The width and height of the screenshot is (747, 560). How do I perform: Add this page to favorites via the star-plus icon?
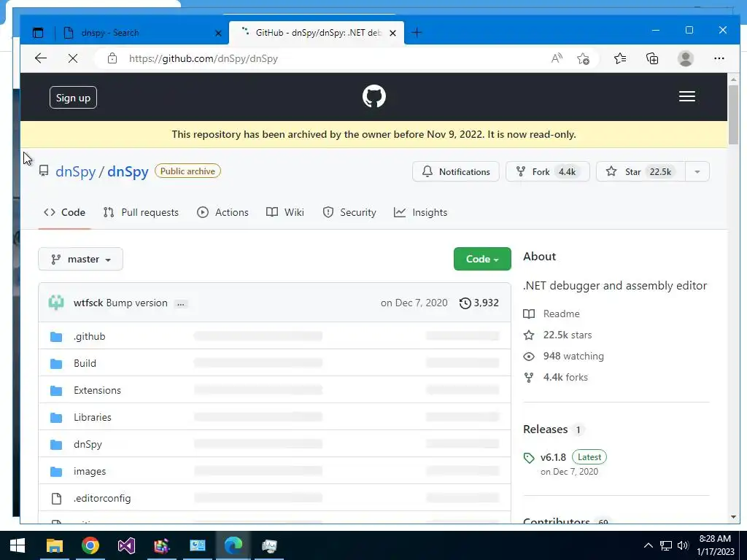tap(583, 58)
